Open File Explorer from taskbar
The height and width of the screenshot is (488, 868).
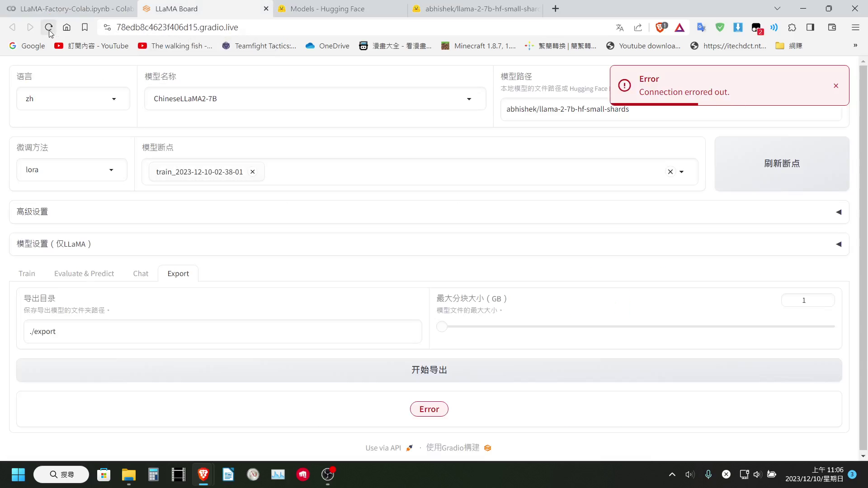[x=129, y=474]
